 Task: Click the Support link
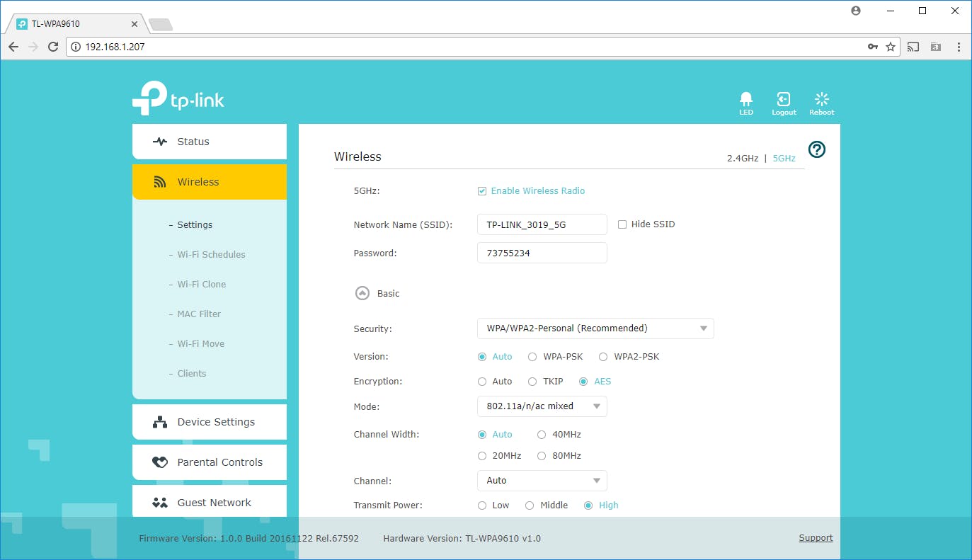[x=816, y=538]
